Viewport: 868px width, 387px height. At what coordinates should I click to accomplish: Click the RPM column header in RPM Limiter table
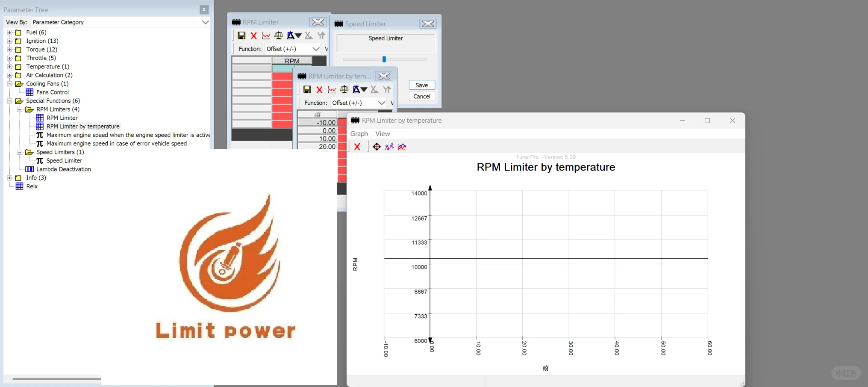(292, 61)
